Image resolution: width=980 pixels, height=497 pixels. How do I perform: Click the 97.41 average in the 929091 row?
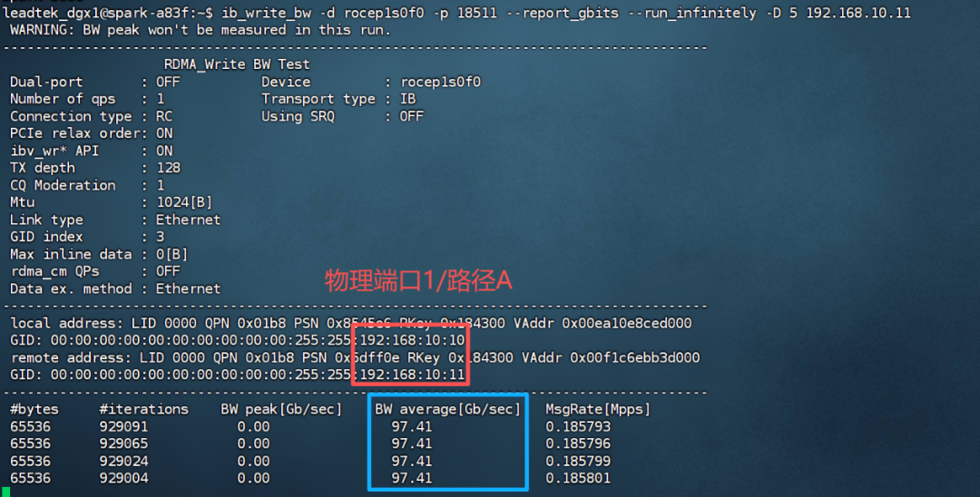point(412,426)
